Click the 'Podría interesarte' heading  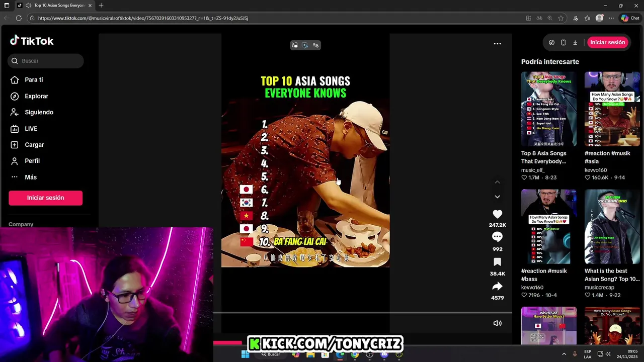click(x=550, y=62)
